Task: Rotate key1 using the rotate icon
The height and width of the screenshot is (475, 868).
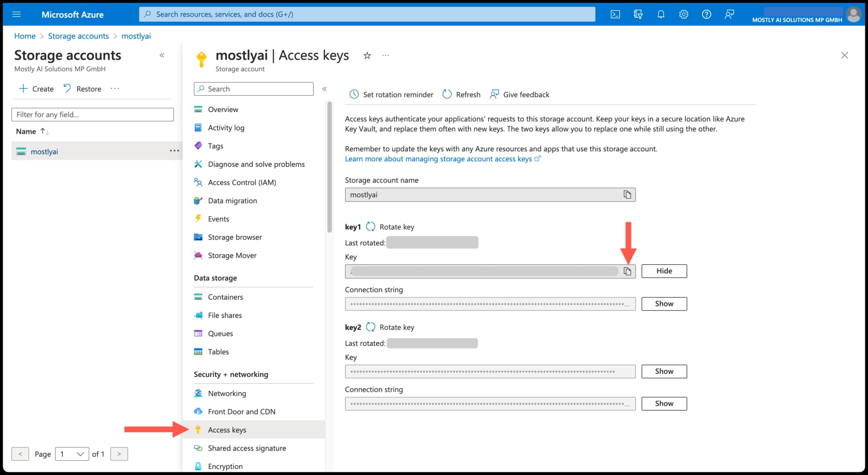Action: pos(371,226)
